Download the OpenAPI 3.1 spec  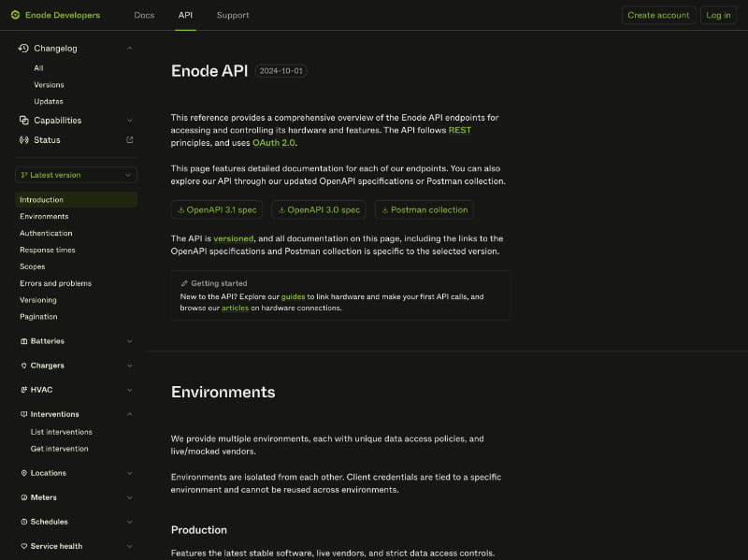[x=217, y=209]
